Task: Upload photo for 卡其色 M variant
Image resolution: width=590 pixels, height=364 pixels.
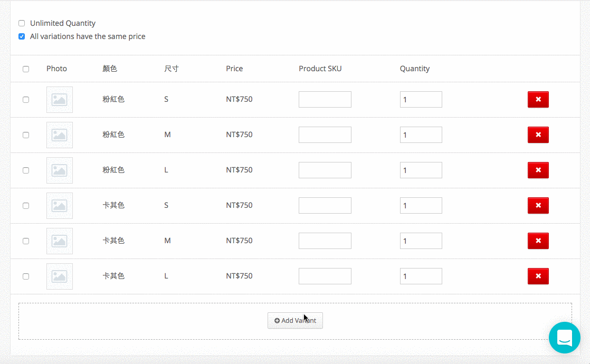Action: point(60,241)
